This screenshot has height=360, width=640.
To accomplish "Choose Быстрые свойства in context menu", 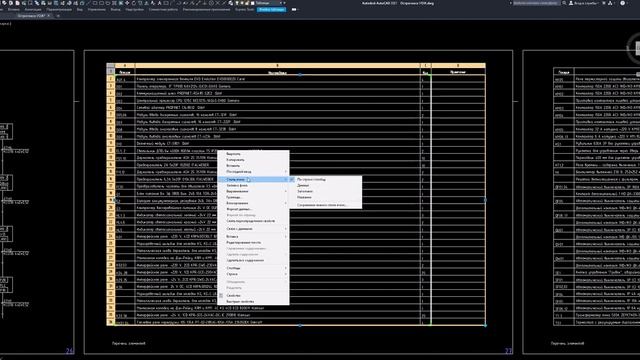I will [253, 301].
